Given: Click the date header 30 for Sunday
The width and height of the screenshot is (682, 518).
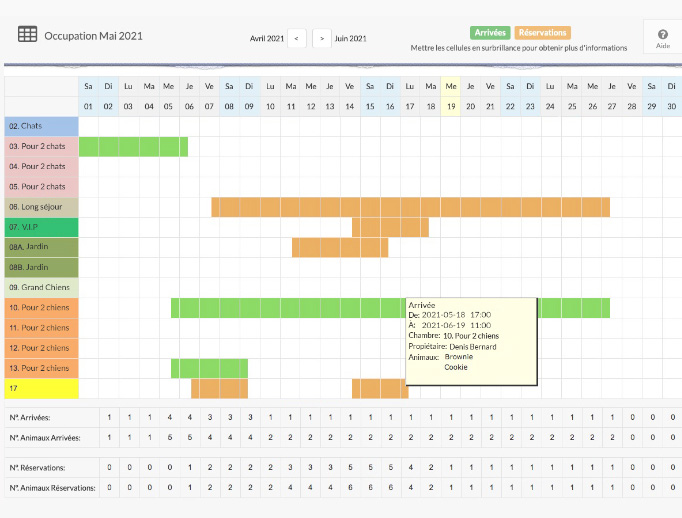Looking at the screenshot, I should pyautogui.click(x=672, y=107).
